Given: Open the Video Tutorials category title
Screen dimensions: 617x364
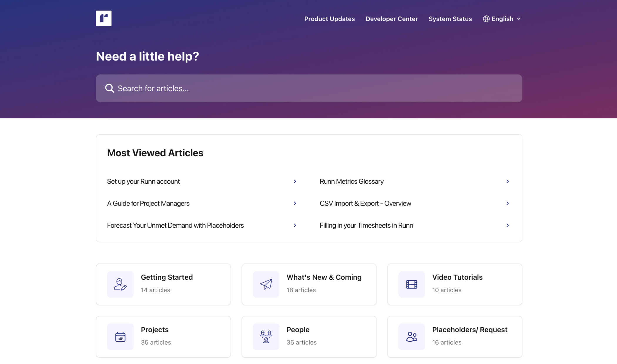Looking at the screenshot, I should coord(457,277).
